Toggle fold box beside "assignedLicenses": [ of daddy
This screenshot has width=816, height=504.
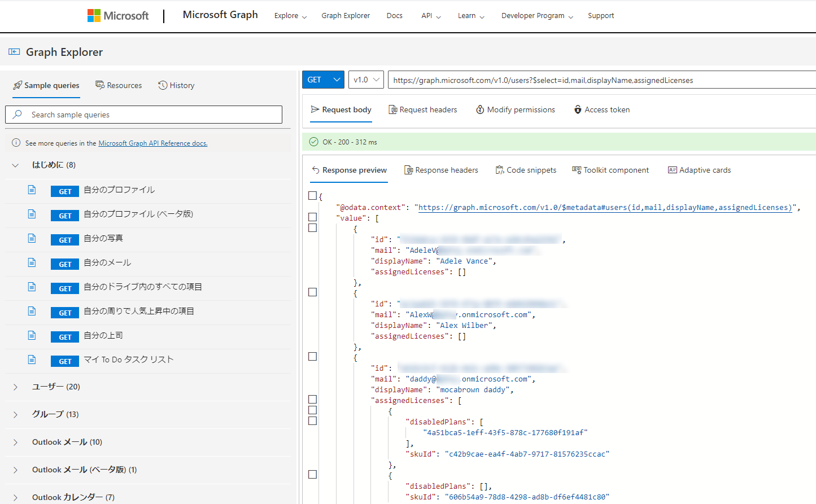click(x=312, y=400)
